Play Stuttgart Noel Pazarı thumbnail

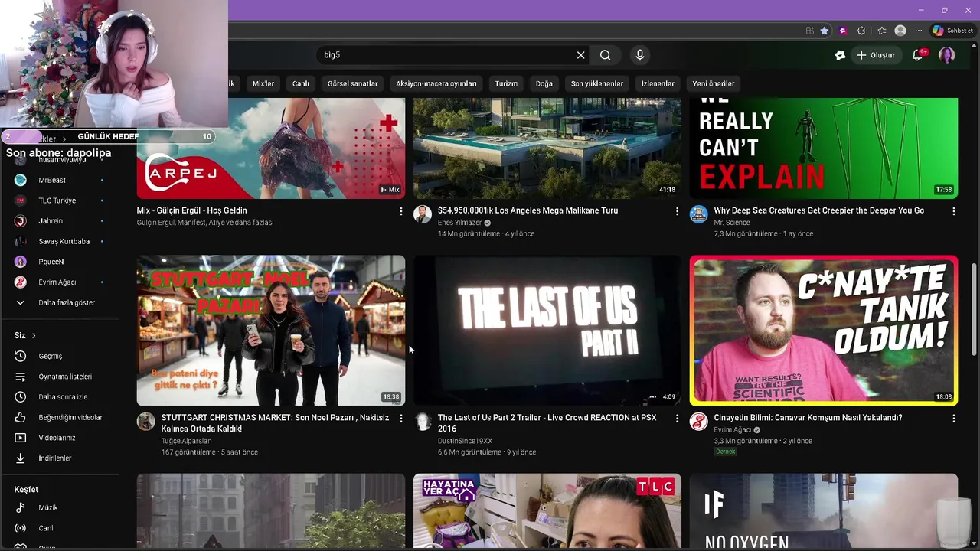coord(271,330)
